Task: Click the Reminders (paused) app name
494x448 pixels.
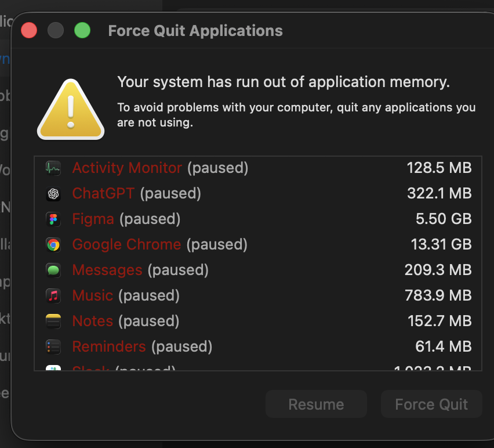Action: (142, 347)
